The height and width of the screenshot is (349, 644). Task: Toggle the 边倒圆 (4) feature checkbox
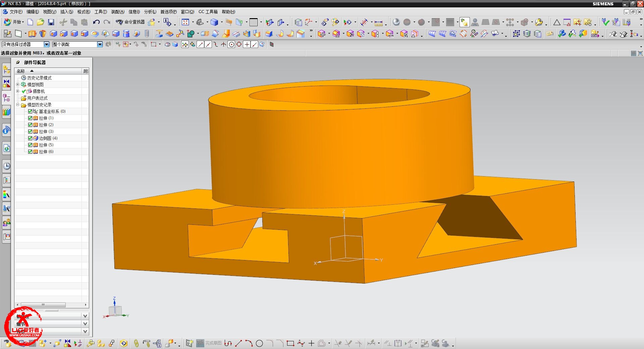pos(30,138)
